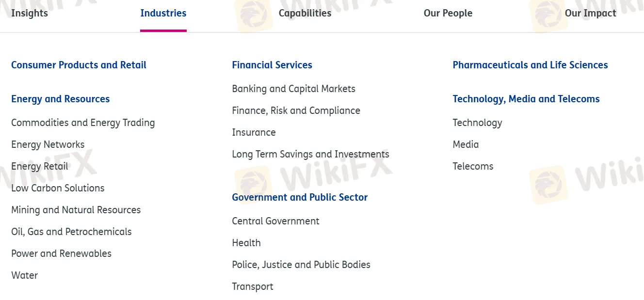The image size is (644, 300).
Task: Open Banking and Capital Markets
Action: pos(293,88)
